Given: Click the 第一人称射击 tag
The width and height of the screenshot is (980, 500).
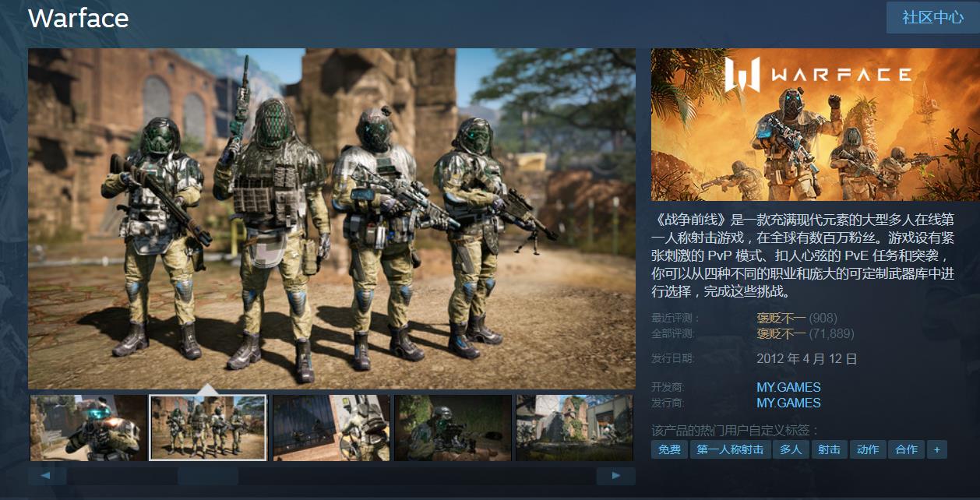Looking at the screenshot, I should [x=730, y=449].
